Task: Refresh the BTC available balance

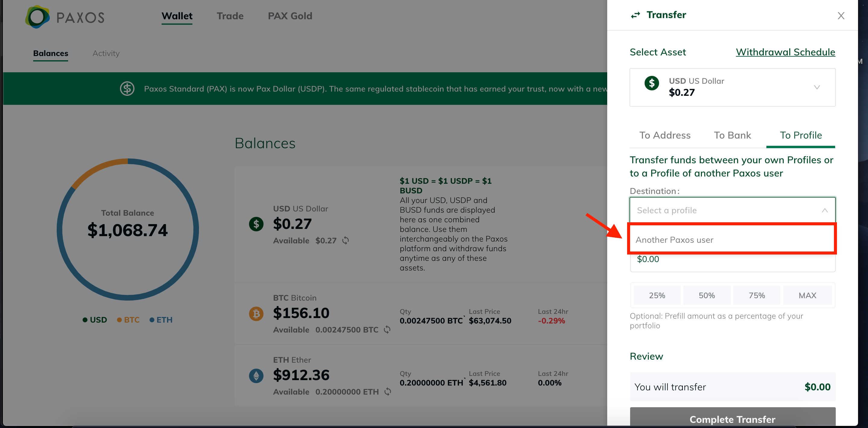Action: pos(387,330)
